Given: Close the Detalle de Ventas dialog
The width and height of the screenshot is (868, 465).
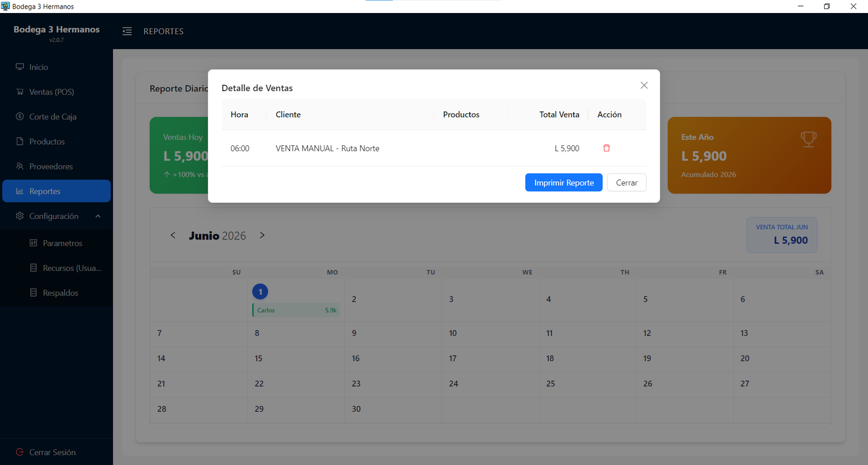Looking at the screenshot, I should pos(644,86).
